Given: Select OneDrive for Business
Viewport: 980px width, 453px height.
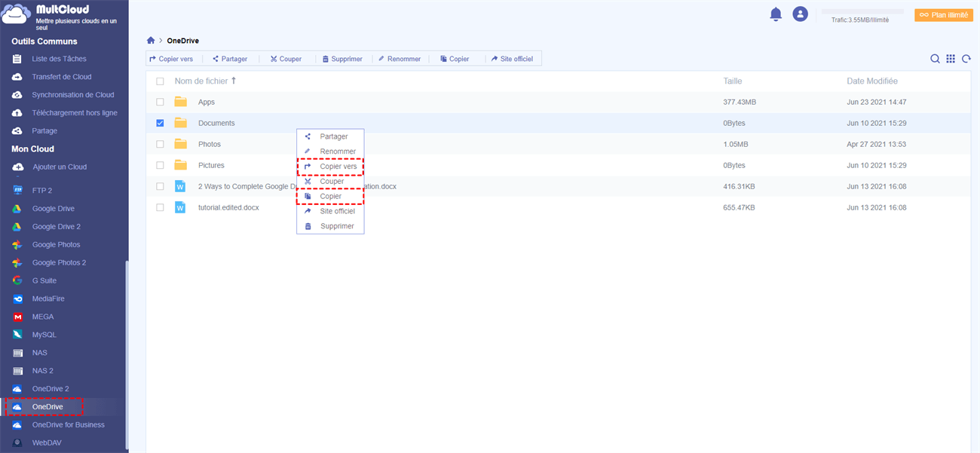Looking at the screenshot, I should coord(68,425).
